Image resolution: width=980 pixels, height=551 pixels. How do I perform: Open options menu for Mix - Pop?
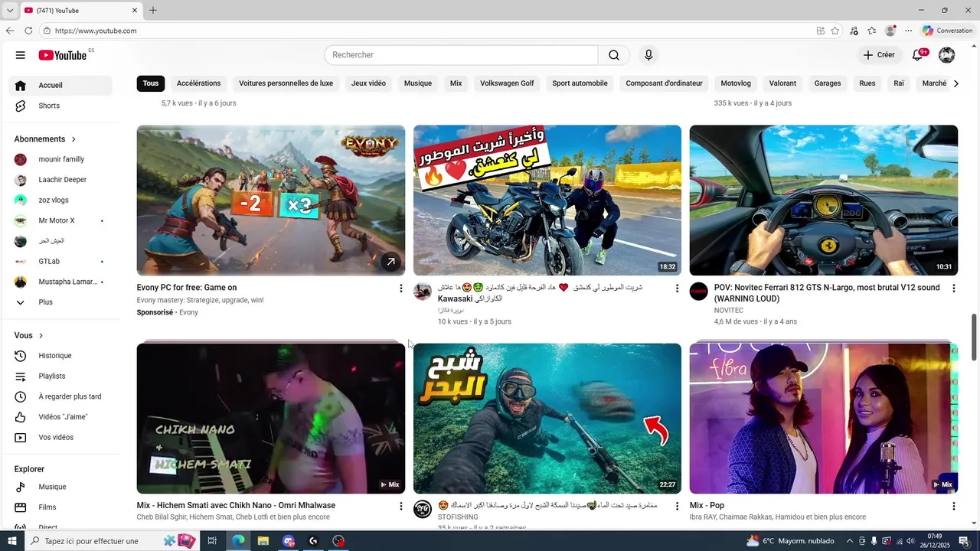(x=953, y=507)
